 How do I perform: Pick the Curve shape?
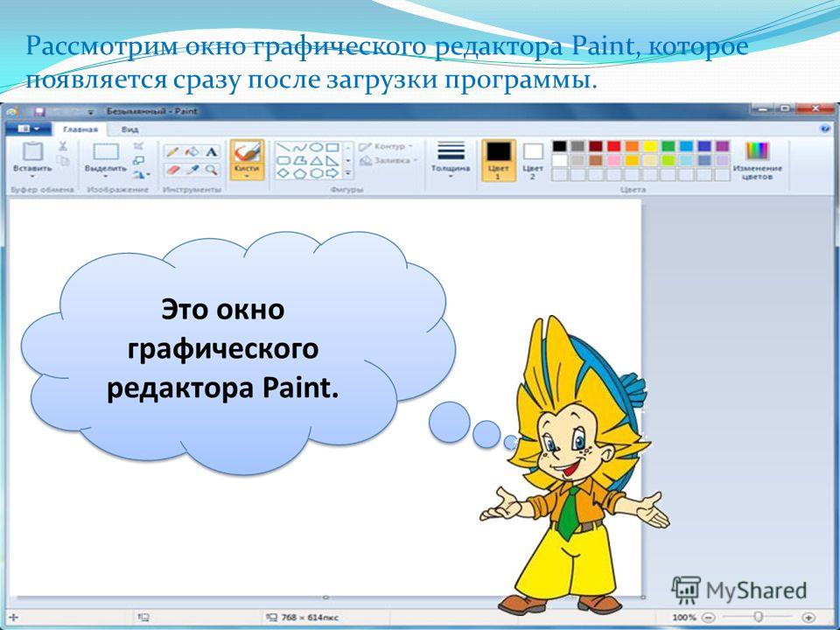[x=300, y=147]
